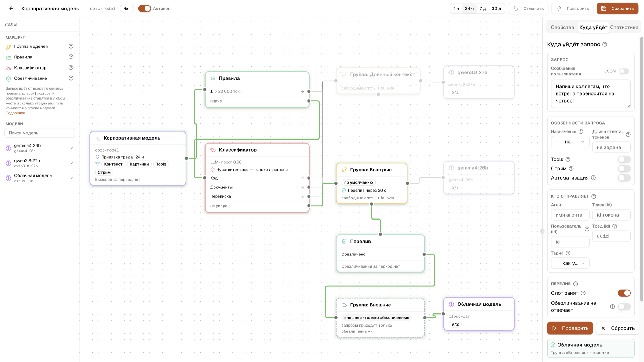The height and width of the screenshot is (362, 644).
Task: Open the Подробнее link
Action: pos(15,113)
